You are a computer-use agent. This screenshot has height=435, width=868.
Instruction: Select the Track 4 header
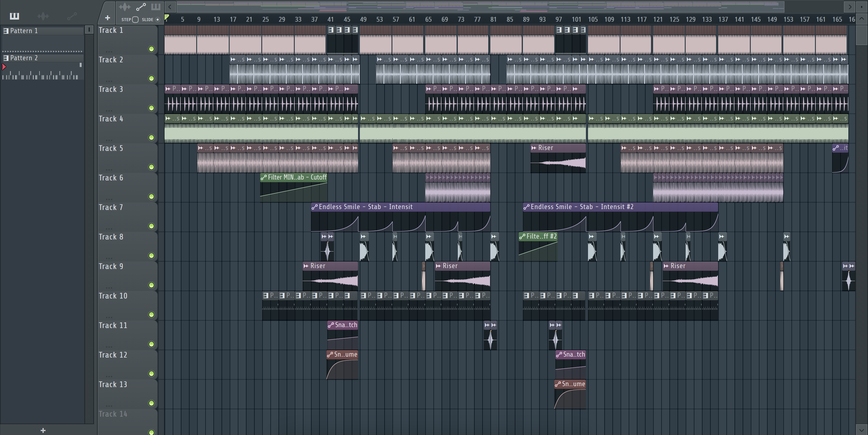pyautogui.click(x=127, y=128)
